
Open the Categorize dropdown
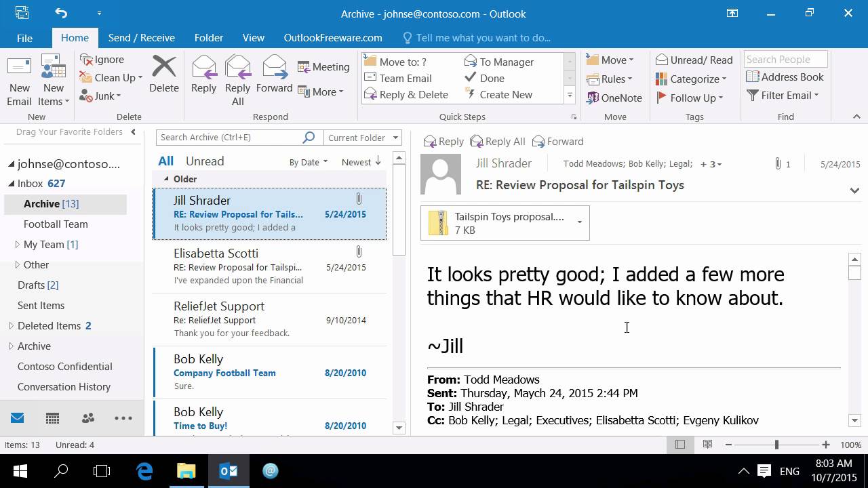click(691, 79)
